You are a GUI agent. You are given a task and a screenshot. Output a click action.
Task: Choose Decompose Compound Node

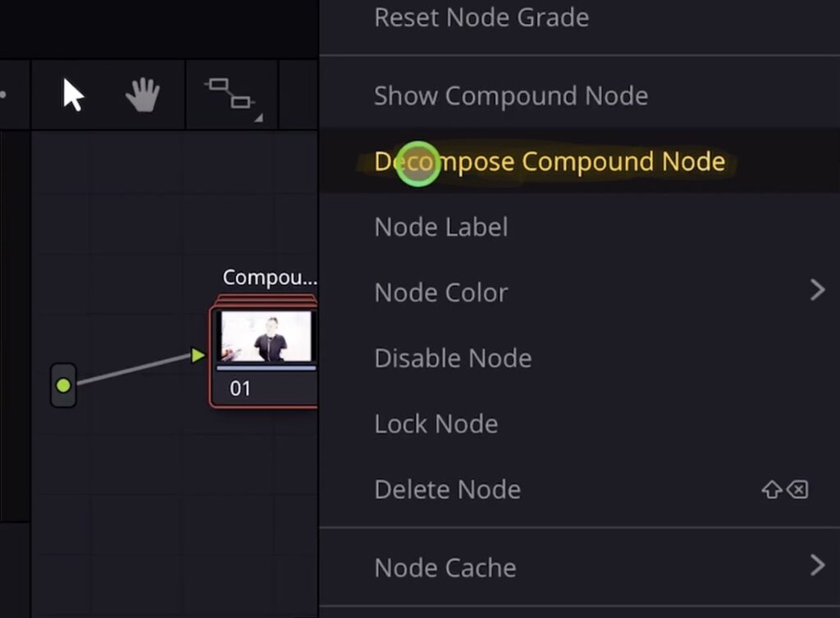tap(549, 161)
